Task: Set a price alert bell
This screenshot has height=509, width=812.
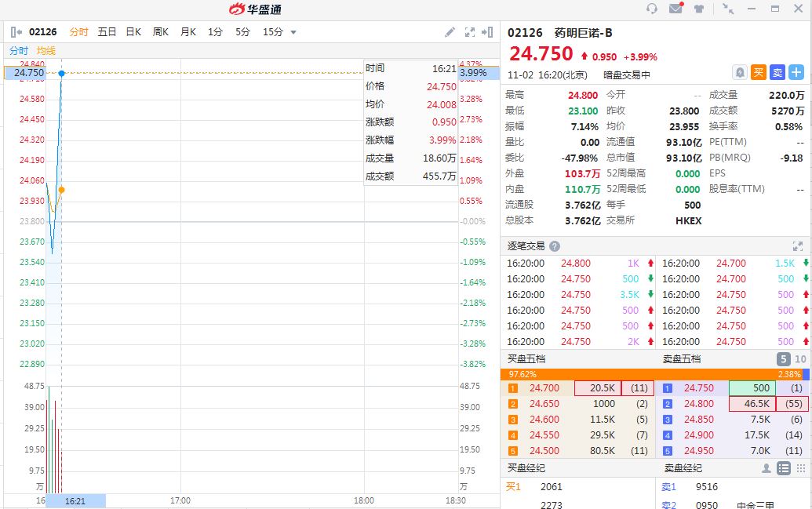Action: pos(740,72)
